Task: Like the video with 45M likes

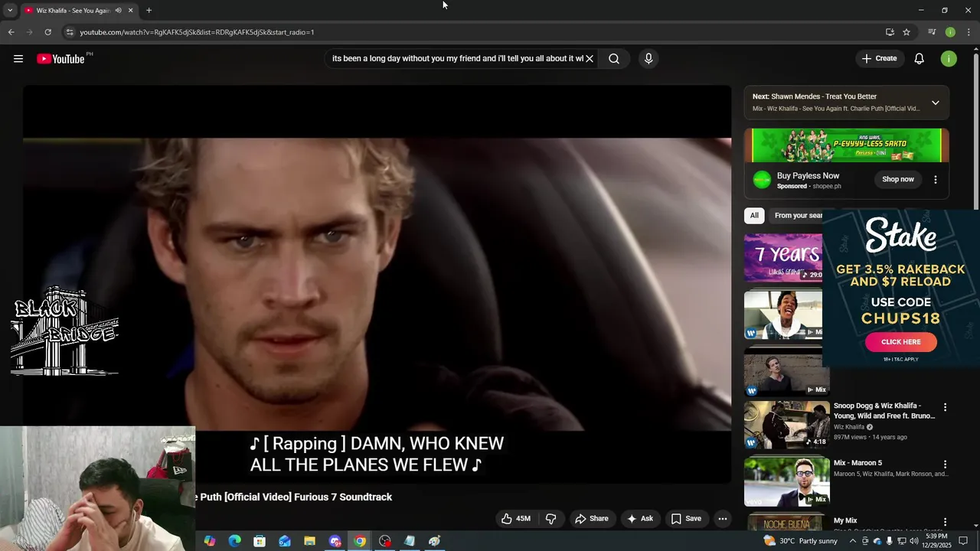Action: pos(516,519)
